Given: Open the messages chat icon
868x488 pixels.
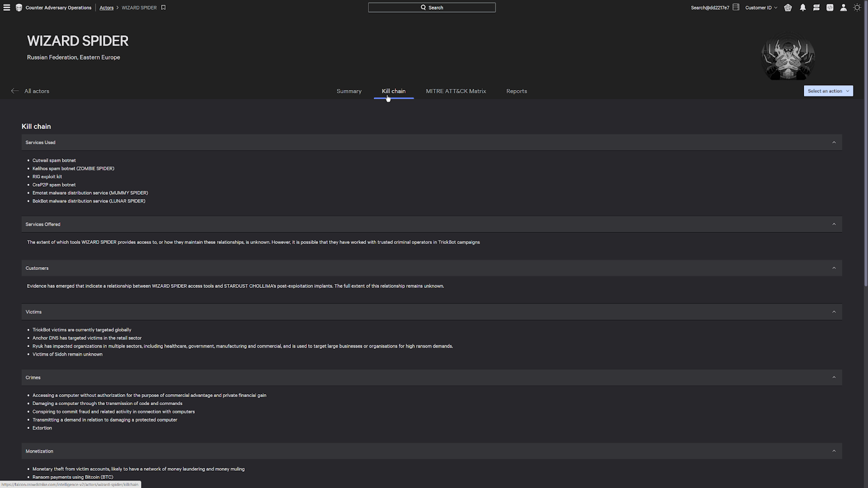Looking at the screenshot, I should [816, 8].
